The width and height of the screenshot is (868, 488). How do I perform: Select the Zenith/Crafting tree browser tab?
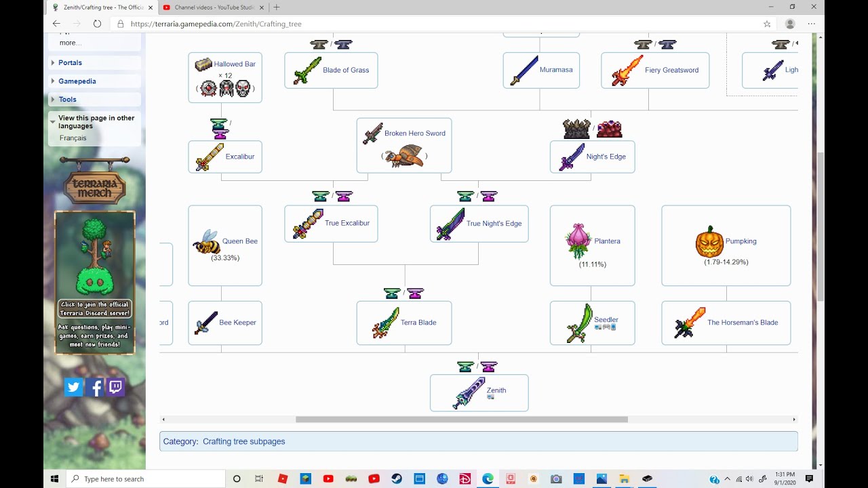tap(102, 7)
